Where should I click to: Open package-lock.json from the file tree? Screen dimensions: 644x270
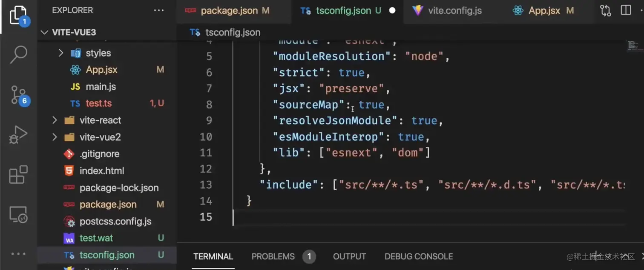(119, 188)
